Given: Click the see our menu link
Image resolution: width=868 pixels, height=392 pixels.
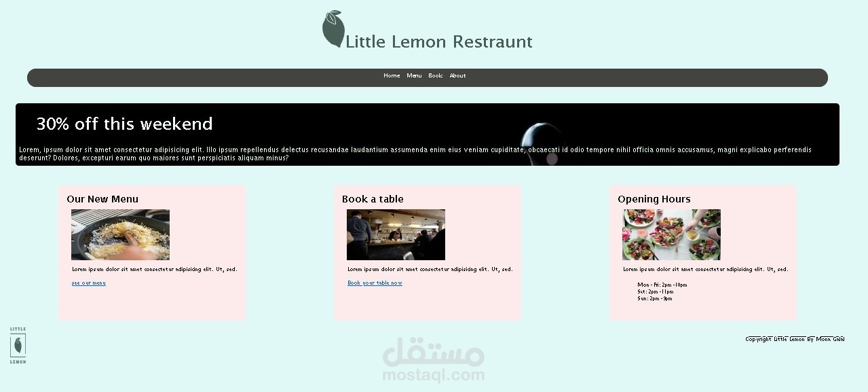Looking at the screenshot, I should pos(88,283).
